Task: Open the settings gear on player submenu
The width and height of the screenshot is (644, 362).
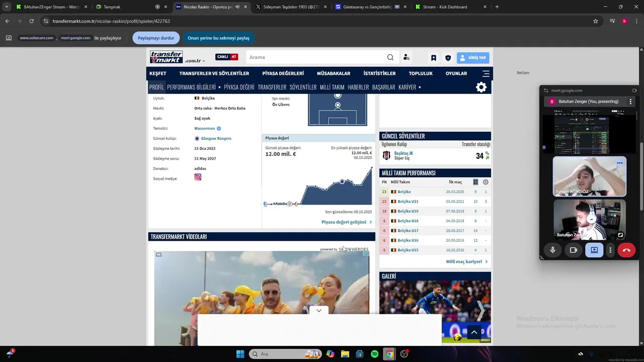Action: click(481, 87)
